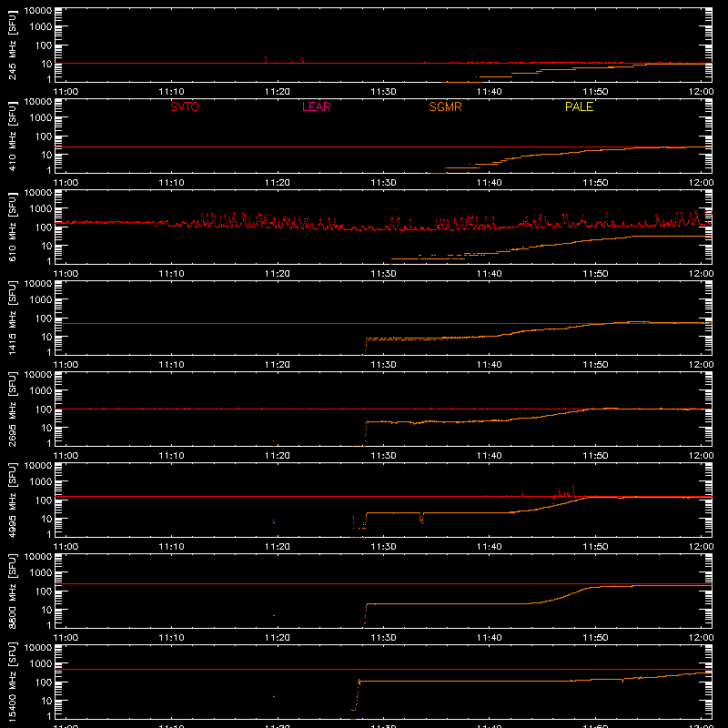Click 11:30 tick label under 410 MHz panel
Image resolution: width=728 pixels, height=728 pixels.
click(383, 183)
